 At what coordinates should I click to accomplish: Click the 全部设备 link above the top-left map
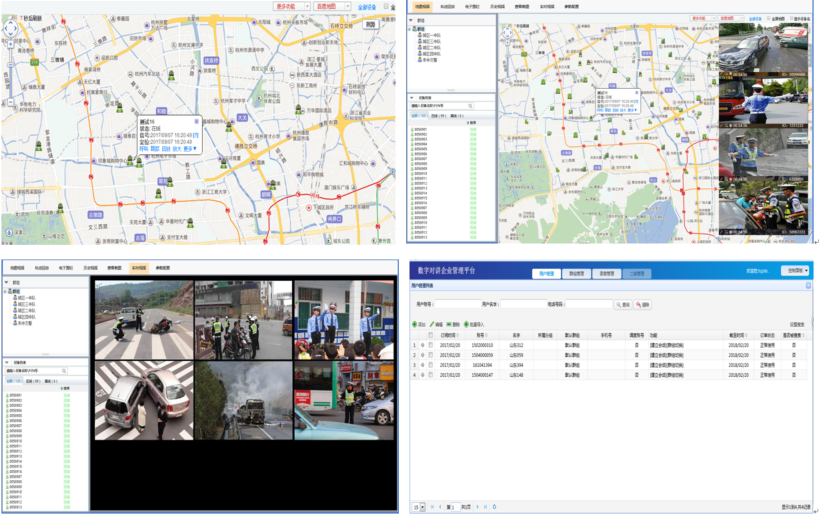(x=368, y=6)
